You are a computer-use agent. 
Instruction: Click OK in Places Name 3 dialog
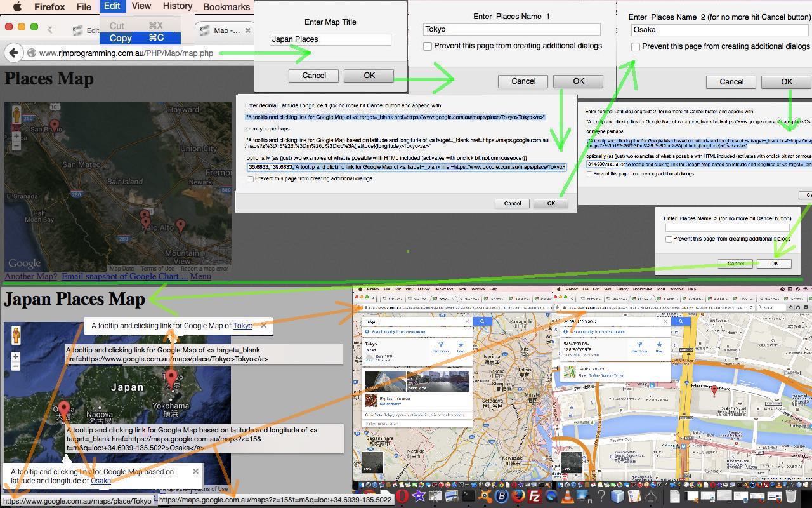tap(774, 264)
